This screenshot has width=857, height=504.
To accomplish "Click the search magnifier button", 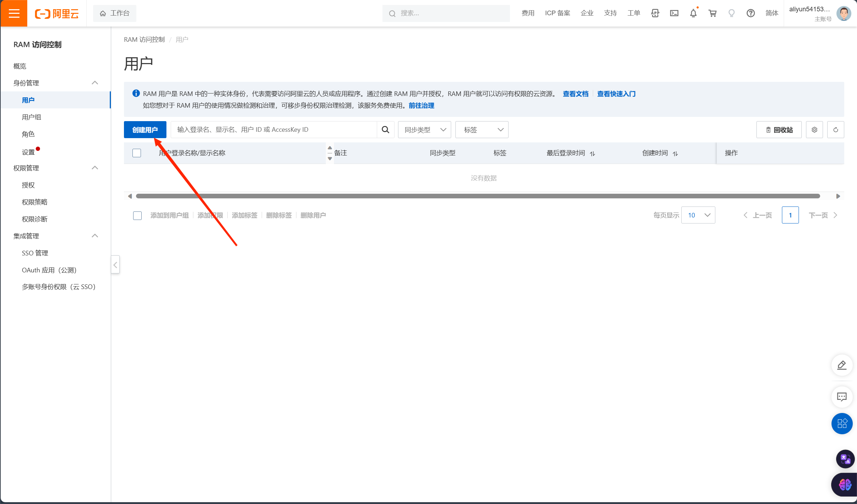I will pyautogui.click(x=385, y=130).
